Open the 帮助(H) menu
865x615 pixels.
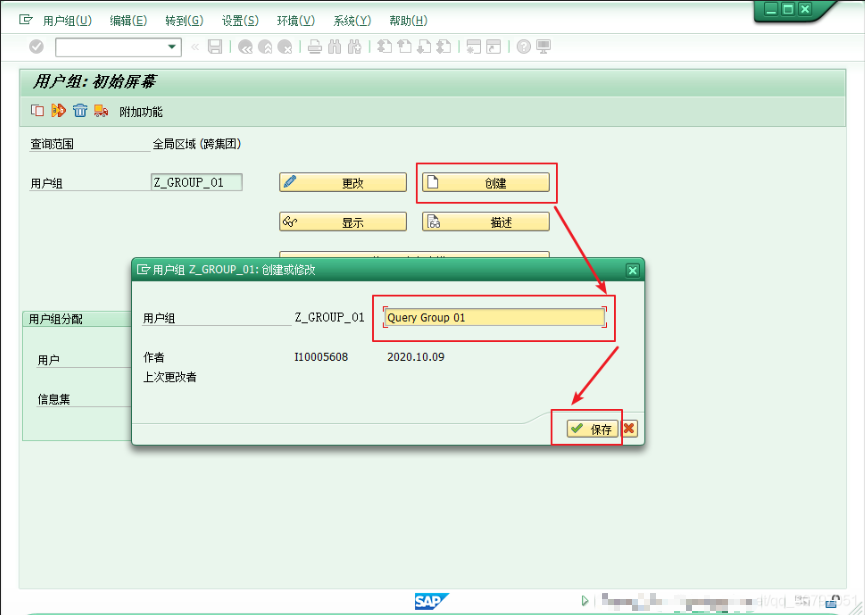[x=408, y=20]
